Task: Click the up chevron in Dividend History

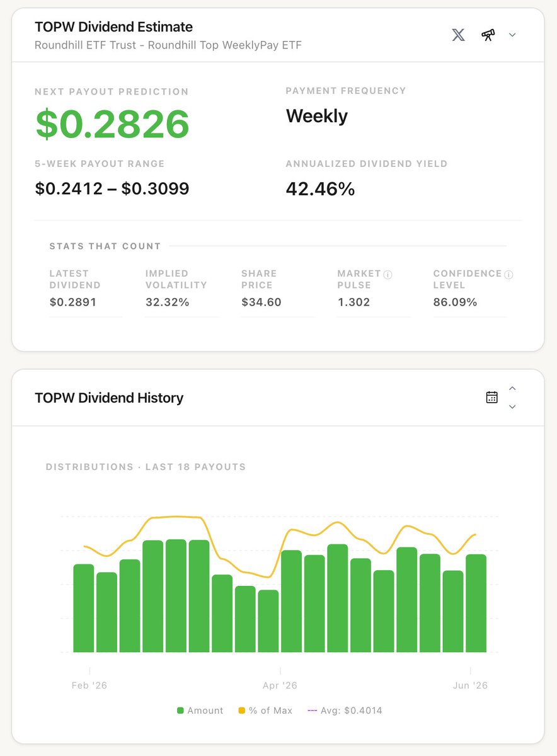Action: click(512, 388)
